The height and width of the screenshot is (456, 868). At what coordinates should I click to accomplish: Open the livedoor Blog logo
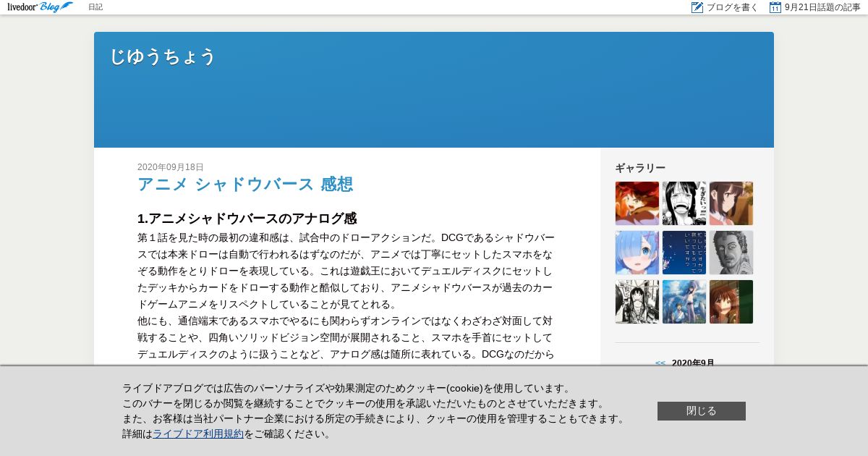41,7
